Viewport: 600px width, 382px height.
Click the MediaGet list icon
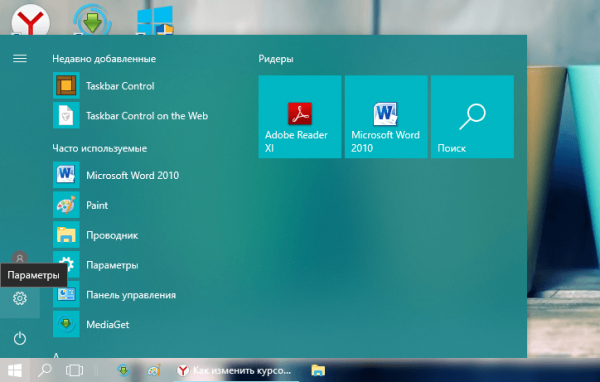point(66,324)
